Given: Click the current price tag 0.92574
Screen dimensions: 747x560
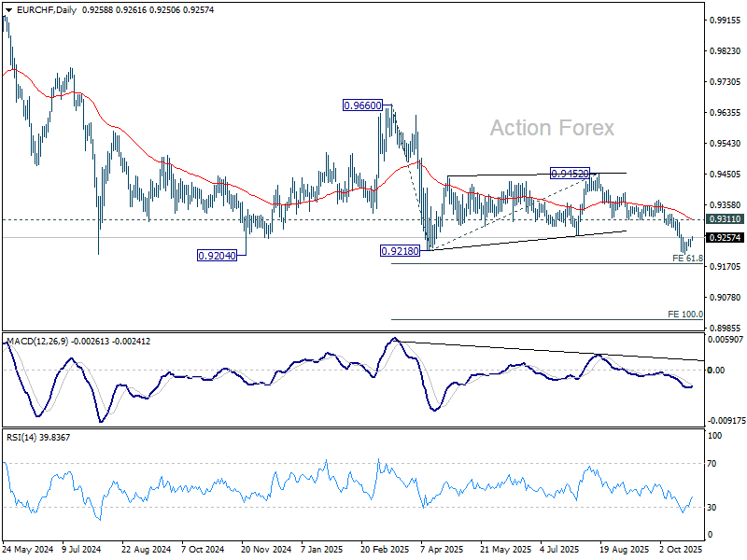Looking at the screenshot, I should (726, 237).
